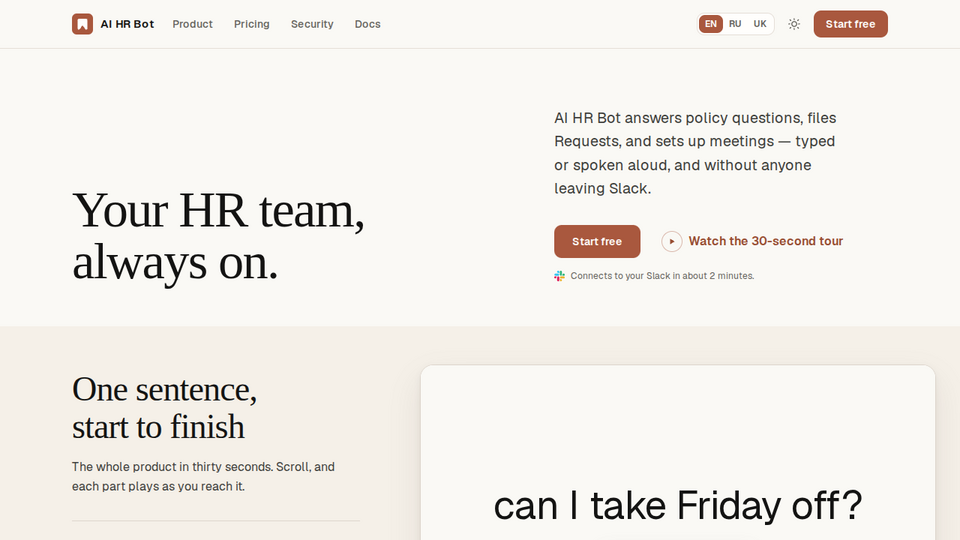The width and height of the screenshot is (960, 540).
Task: Go to the Security page
Action: click(x=312, y=24)
